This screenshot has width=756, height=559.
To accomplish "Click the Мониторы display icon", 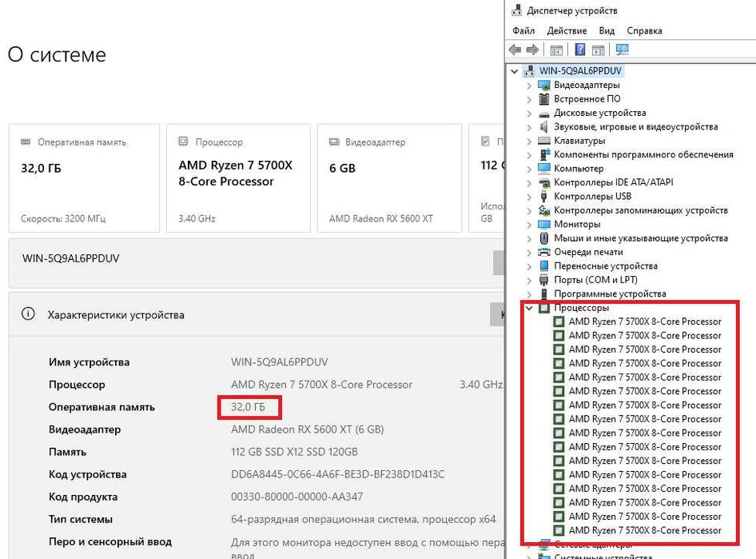I will point(544,224).
